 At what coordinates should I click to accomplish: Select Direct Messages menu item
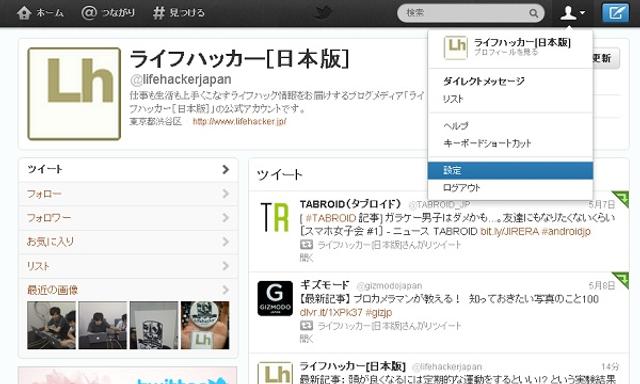(x=484, y=81)
